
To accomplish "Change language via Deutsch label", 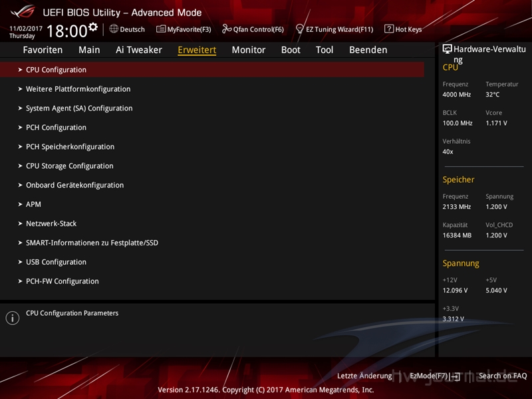I will (x=132, y=29).
